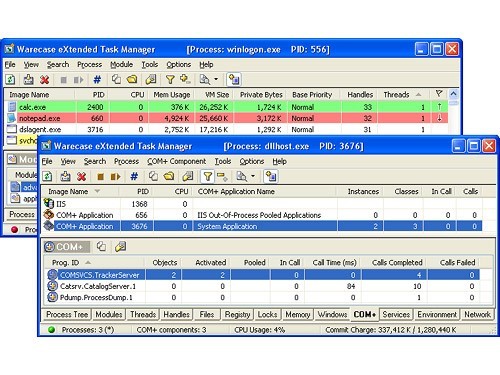Click red X kill process icon in dllhost.exe window
The height and width of the screenshot is (375, 500).
click(x=81, y=176)
